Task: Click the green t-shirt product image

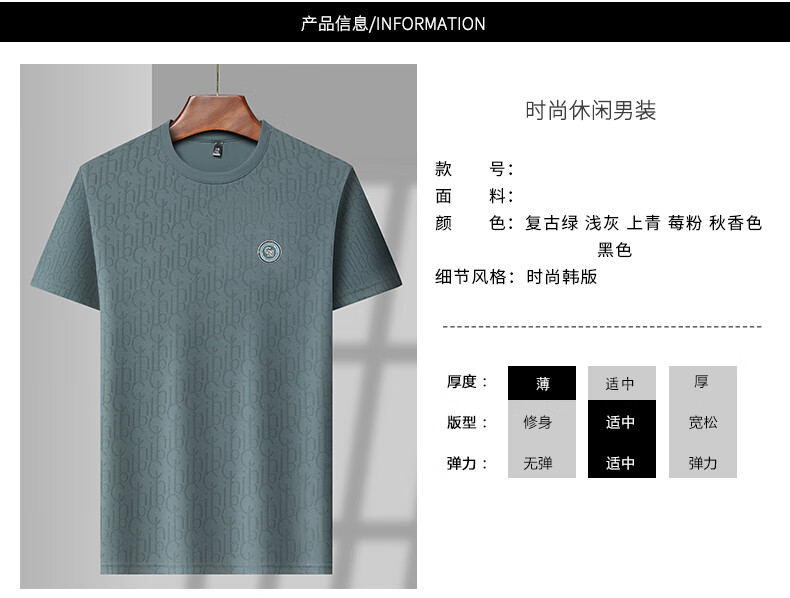Action: pyautogui.click(x=218, y=326)
